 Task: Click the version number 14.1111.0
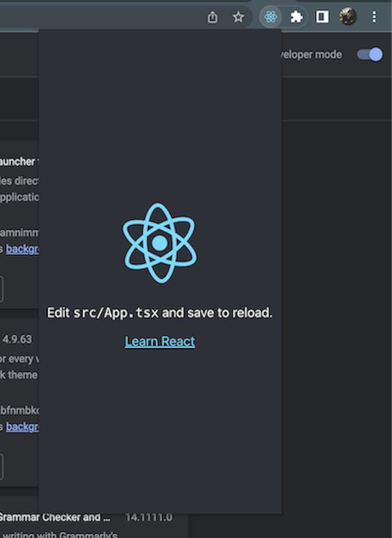tap(149, 517)
